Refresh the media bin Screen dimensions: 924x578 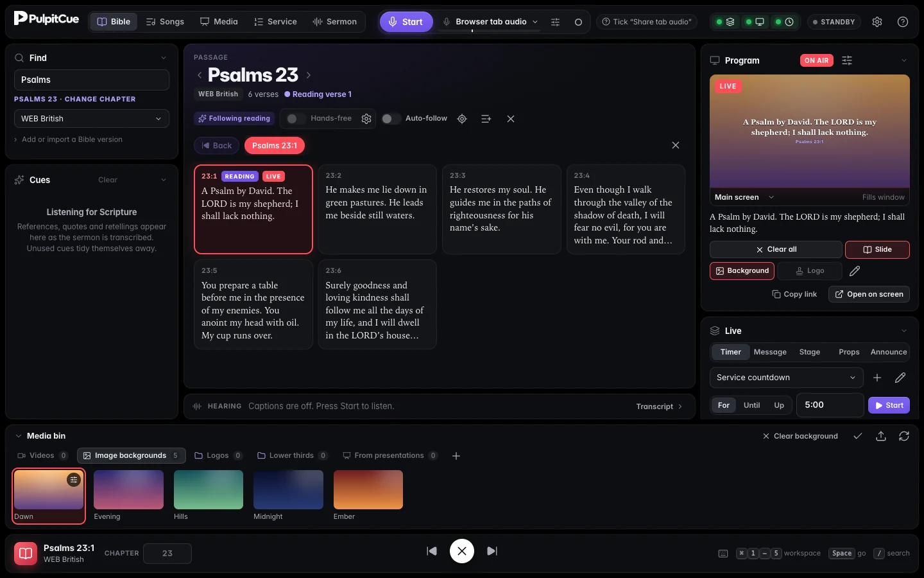click(904, 436)
